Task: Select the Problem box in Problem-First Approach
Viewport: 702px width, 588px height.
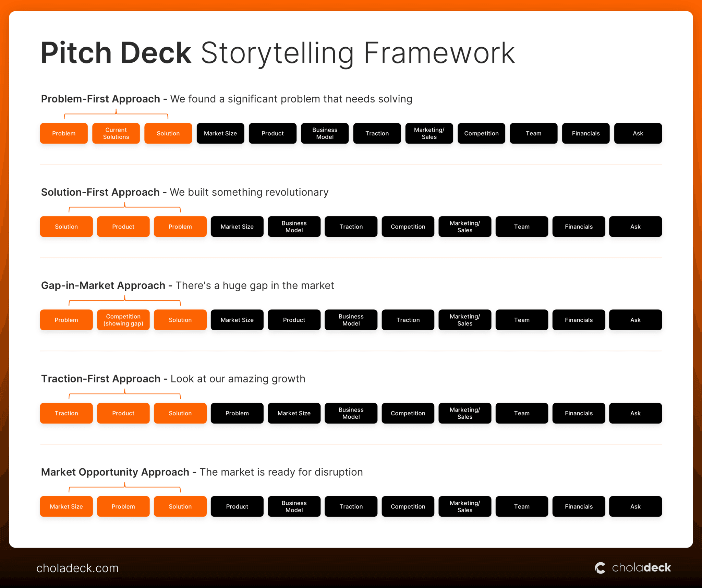Action: pyautogui.click(x=64, y=133)
